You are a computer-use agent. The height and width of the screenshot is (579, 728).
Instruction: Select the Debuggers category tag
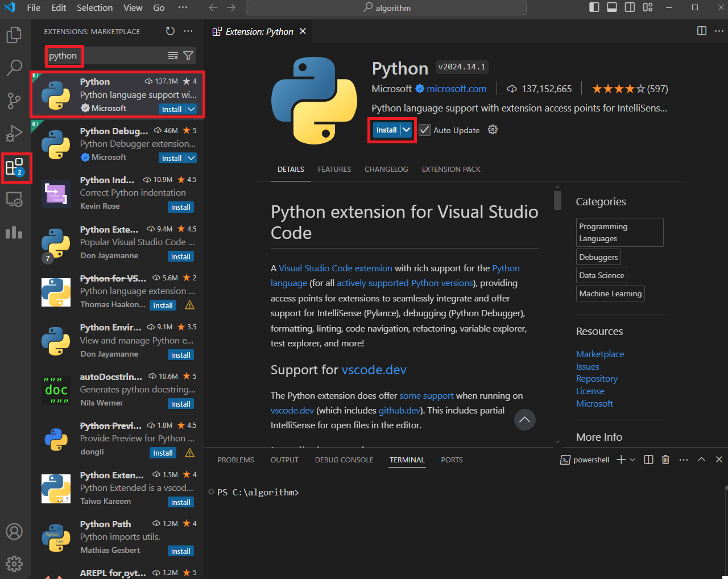598,257
